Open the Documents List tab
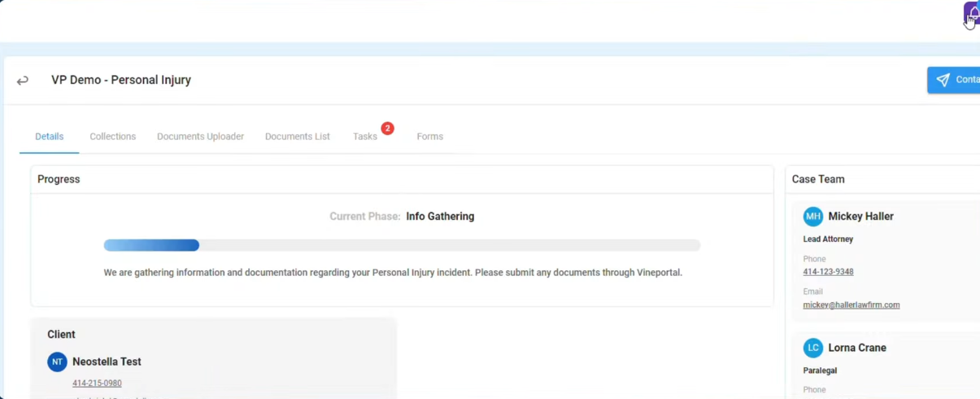Image resolution: width=980 pixels, height=399 pixels. pos(297,137)
